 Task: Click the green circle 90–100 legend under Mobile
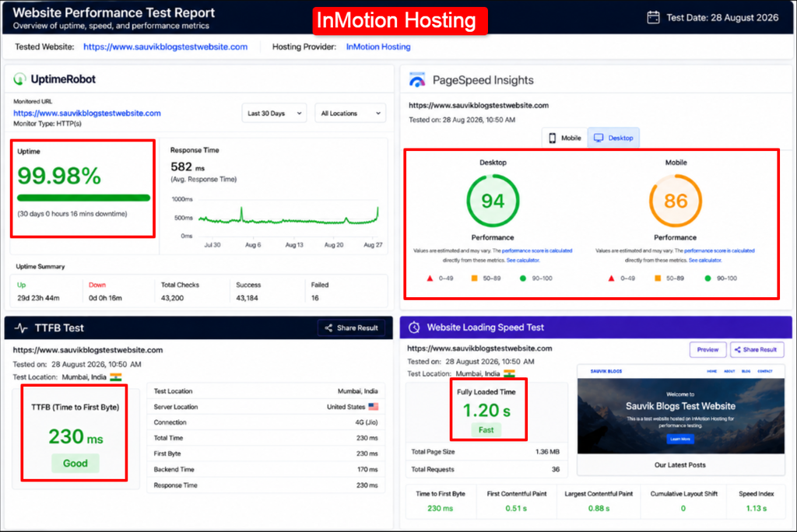click(707, 278)
